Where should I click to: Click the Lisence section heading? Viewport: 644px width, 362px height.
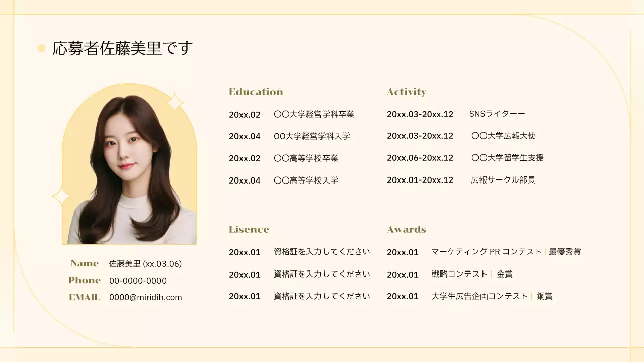tap(249, 229)
